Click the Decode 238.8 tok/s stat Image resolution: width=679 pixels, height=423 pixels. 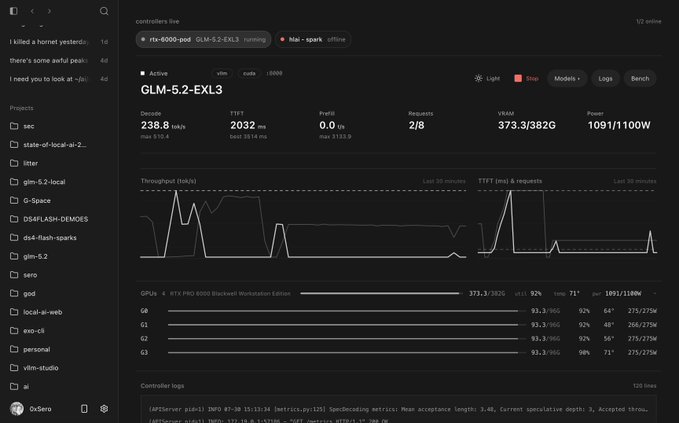click(x=163, y=125)
